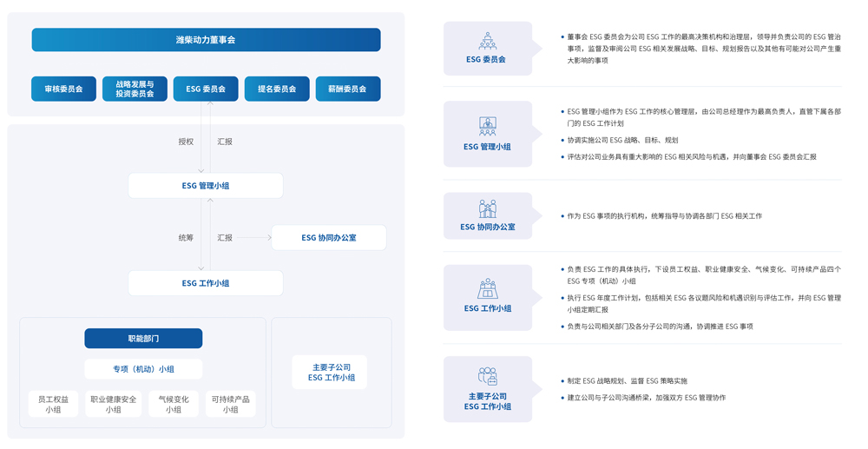Click the 专项（机动）小组 box
The image size is (868, 449).
[x=143, y=369]
